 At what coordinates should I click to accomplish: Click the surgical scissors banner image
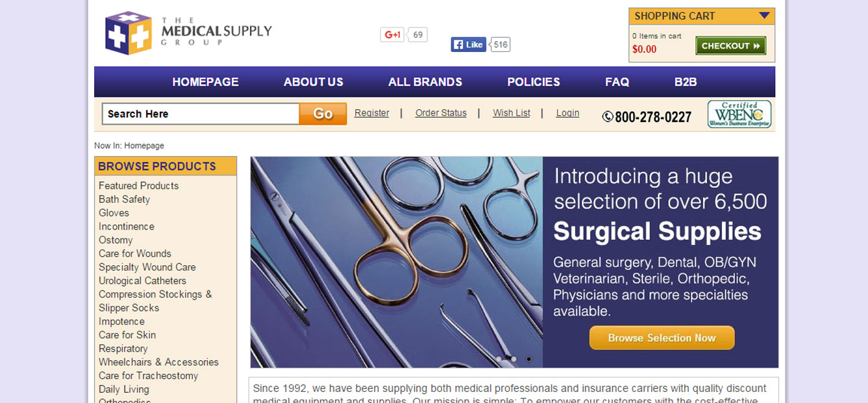click(x=397, y=262)
